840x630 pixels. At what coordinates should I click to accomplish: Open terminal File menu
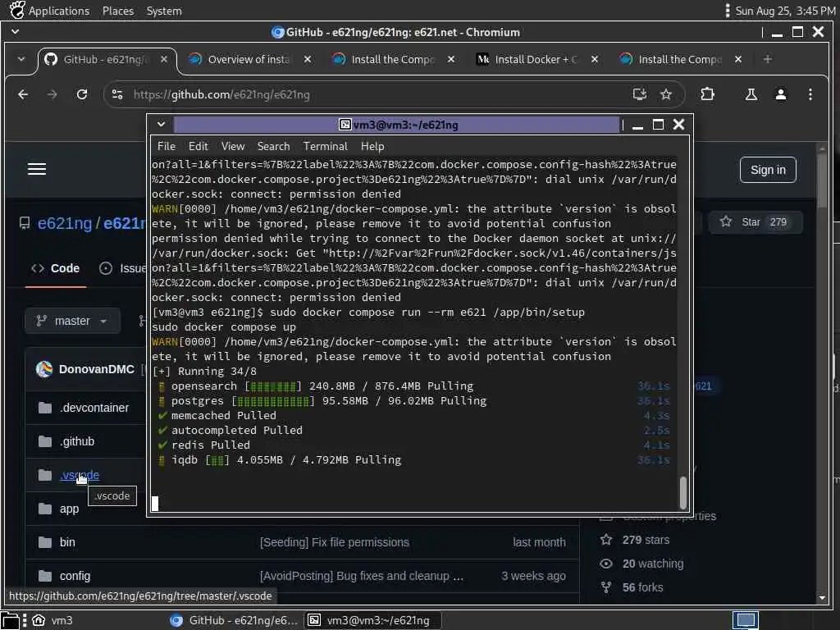[x=166, y=146]
